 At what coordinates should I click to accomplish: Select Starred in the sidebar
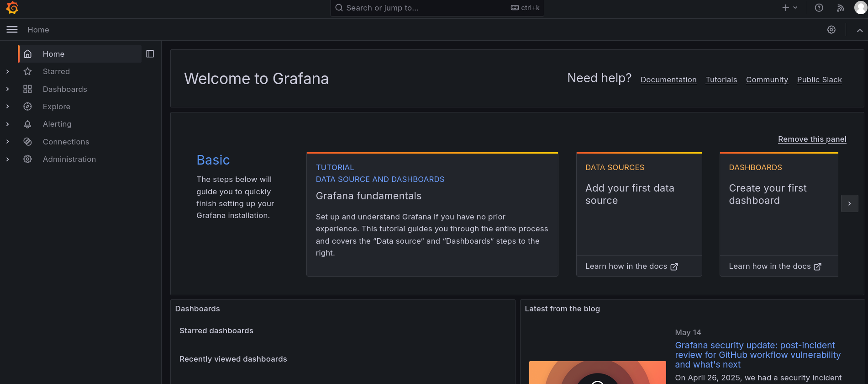[x=56, y=71]
